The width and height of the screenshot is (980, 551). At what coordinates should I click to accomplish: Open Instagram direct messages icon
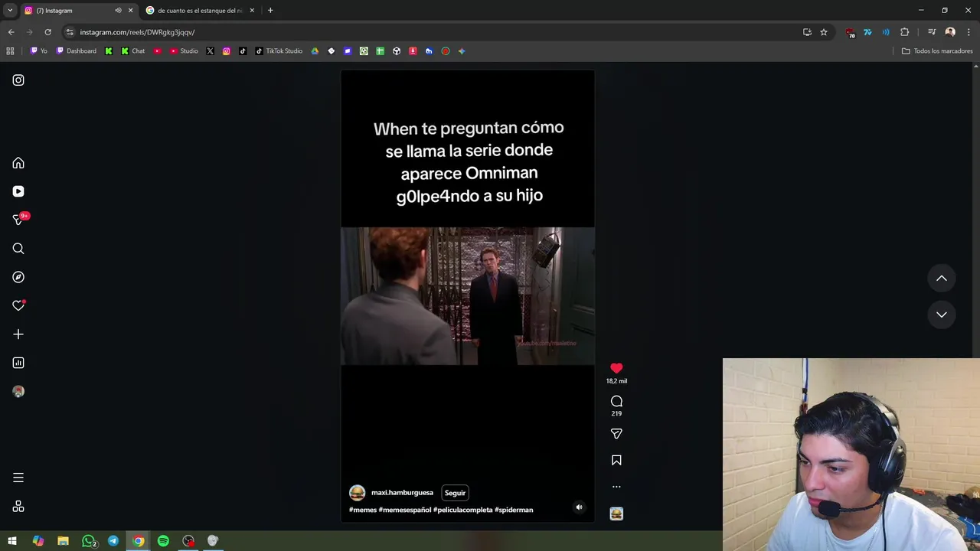pyautogui.click(x=18, y=220)
